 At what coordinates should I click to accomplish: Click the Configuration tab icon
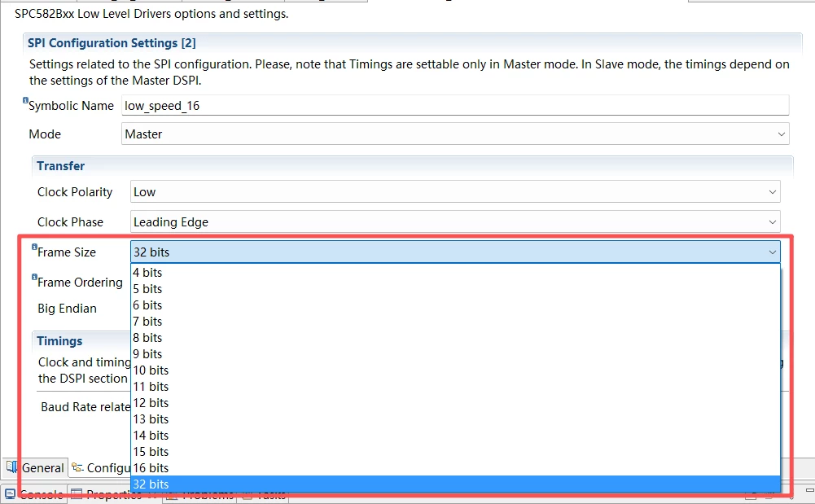[77, 467]
